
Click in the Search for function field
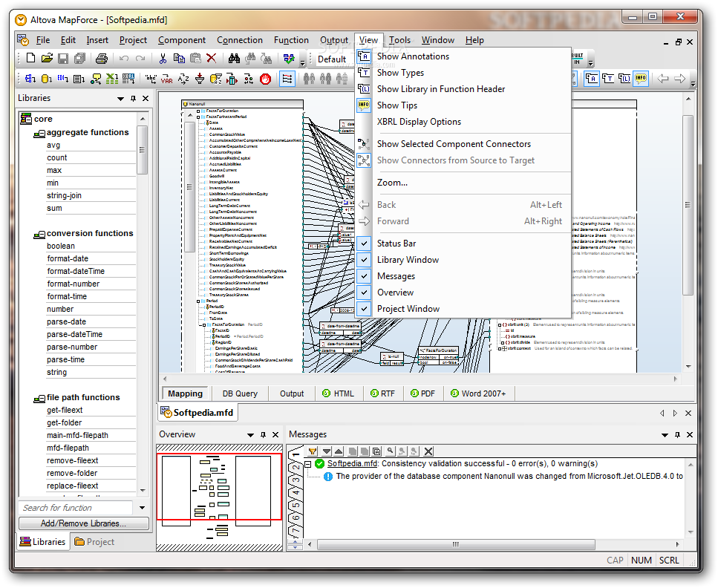point(76,508)
